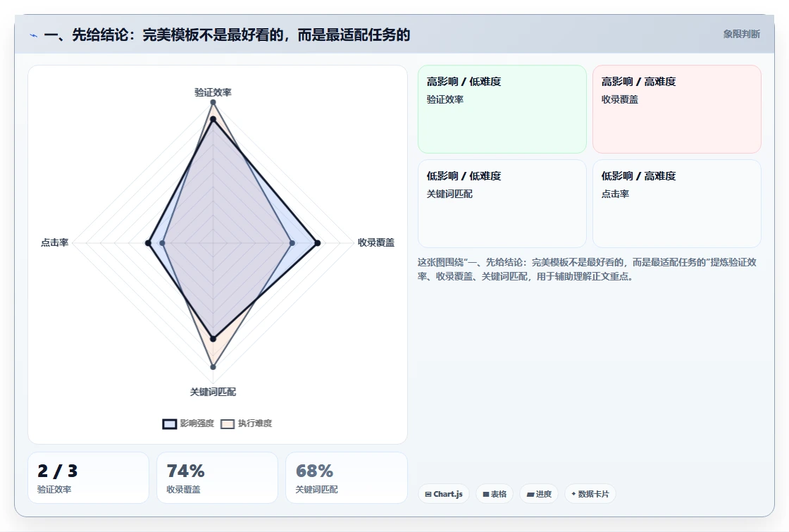Click the lightning icon beside the heading
Screen dimensions: 789x532
33,35
